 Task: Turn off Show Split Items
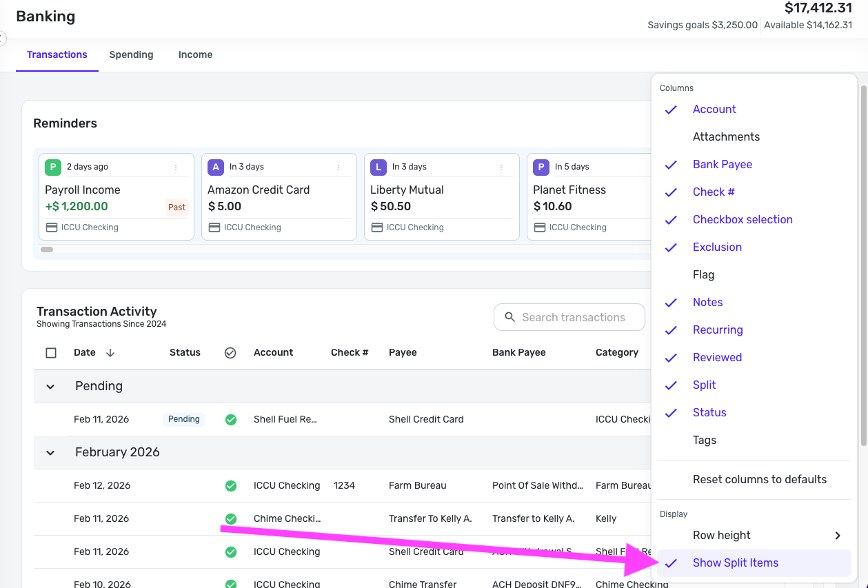pyautogui.click(x=735, y=562)
